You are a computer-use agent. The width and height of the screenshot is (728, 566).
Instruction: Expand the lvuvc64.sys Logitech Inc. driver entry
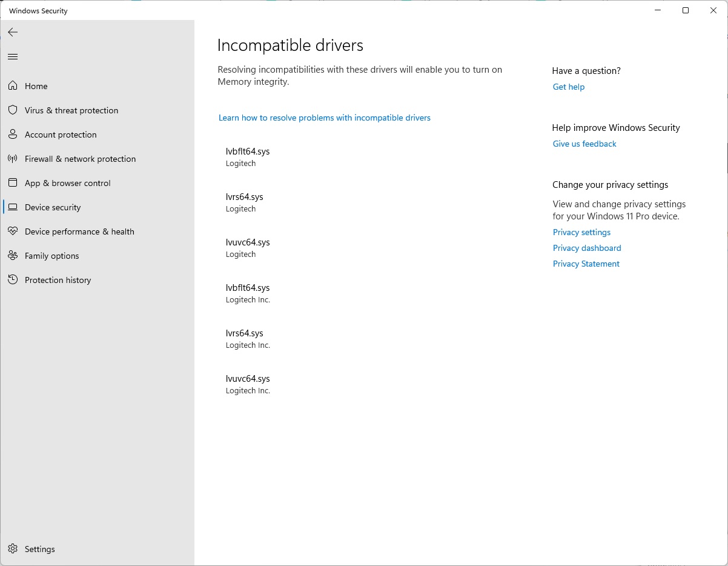tap(248, 384)
